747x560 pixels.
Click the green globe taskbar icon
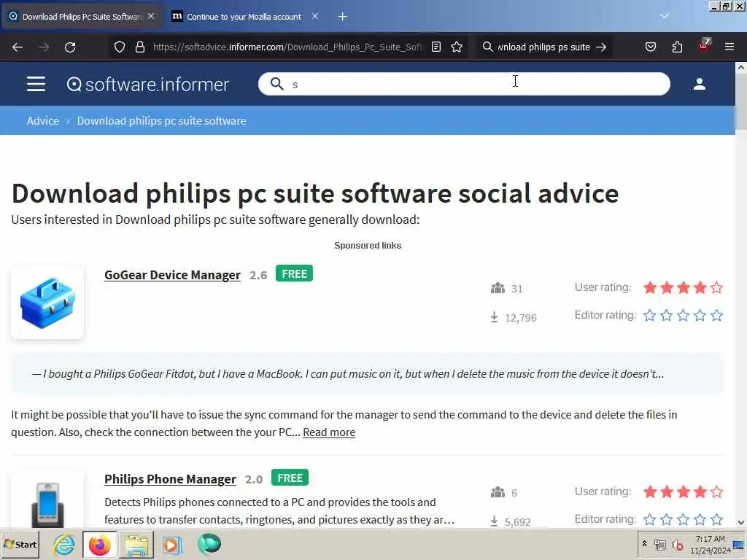point(209,544)
